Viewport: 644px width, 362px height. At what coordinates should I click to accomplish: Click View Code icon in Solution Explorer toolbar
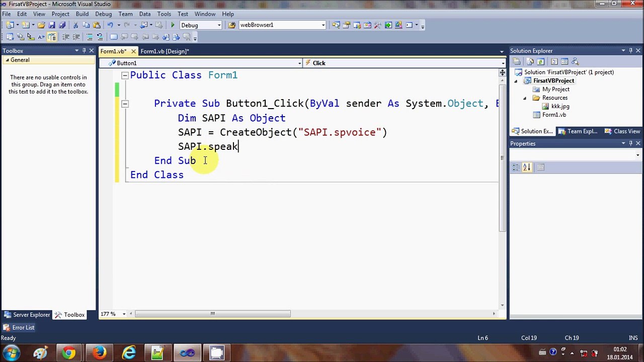coord(554,61)
